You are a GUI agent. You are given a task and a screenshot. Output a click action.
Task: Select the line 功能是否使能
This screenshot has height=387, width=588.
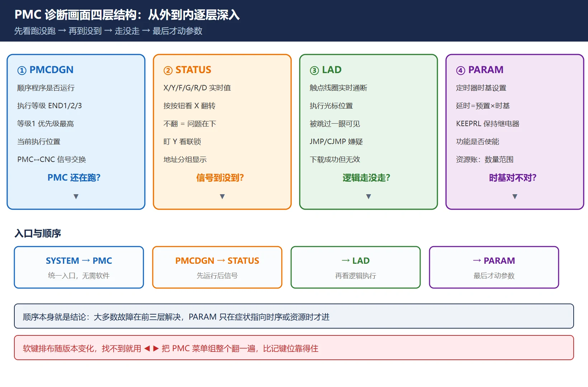coord(478,142)
